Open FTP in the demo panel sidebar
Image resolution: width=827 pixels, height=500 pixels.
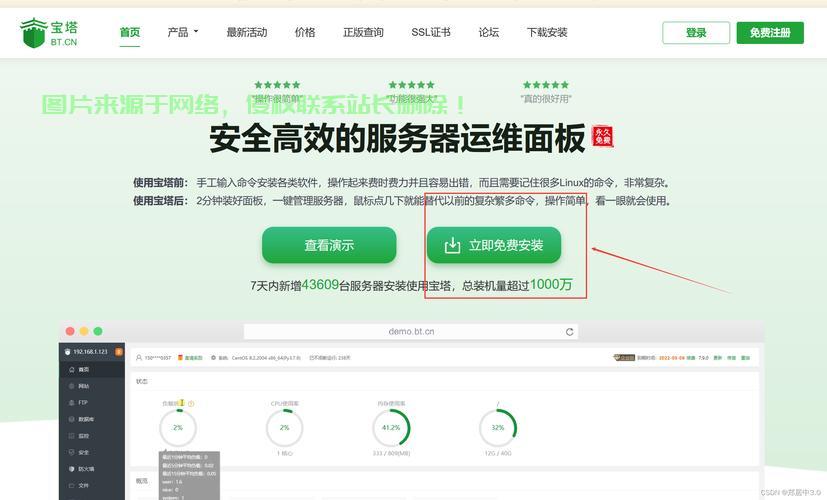92,402
